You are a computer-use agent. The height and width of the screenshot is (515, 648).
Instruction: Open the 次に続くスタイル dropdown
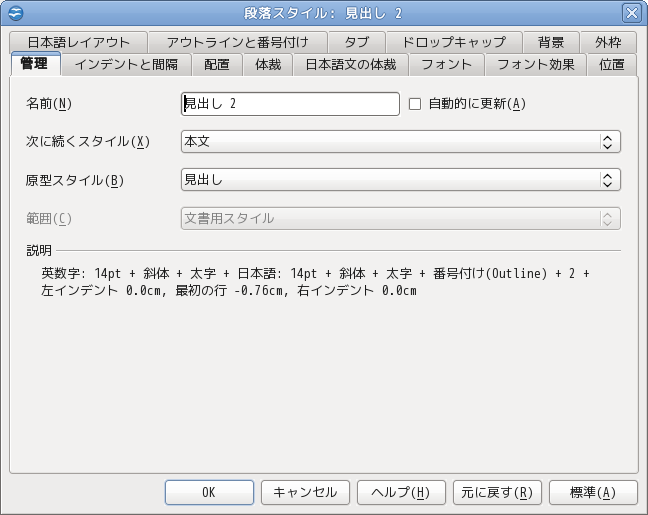click(400, 142)
